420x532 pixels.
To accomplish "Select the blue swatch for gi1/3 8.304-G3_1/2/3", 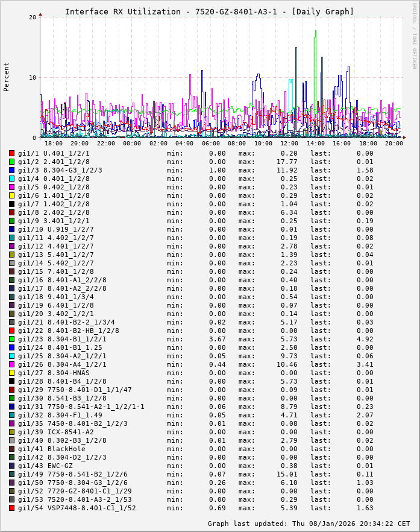I will [11, 170].
